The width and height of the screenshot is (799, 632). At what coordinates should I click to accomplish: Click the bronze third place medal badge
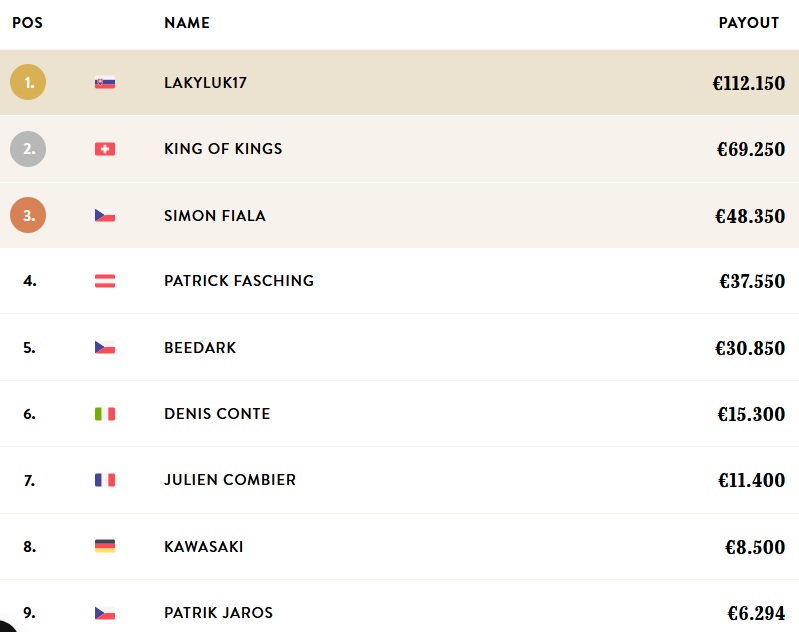[x=28, y=215]
